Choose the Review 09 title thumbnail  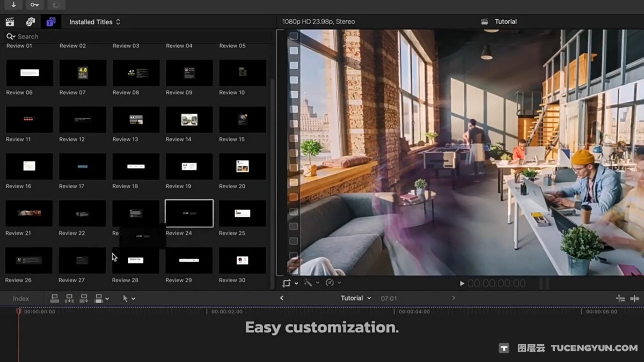[x=189, y=73]
